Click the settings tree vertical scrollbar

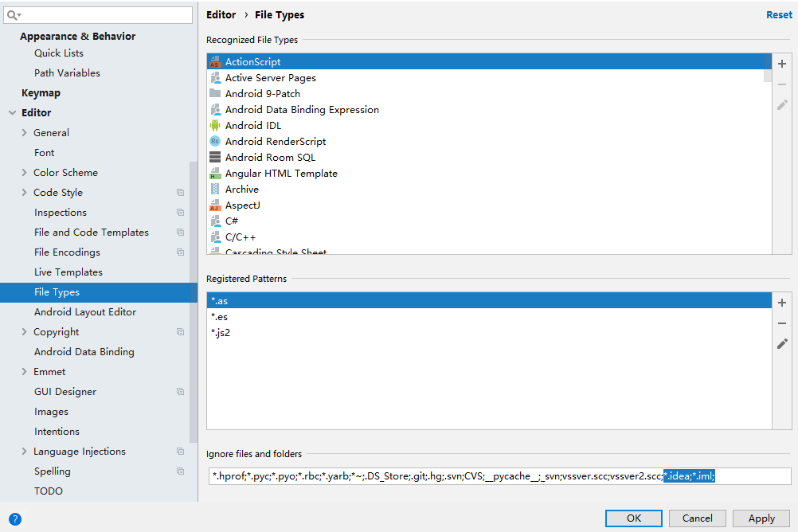click(x=194, y=303)
